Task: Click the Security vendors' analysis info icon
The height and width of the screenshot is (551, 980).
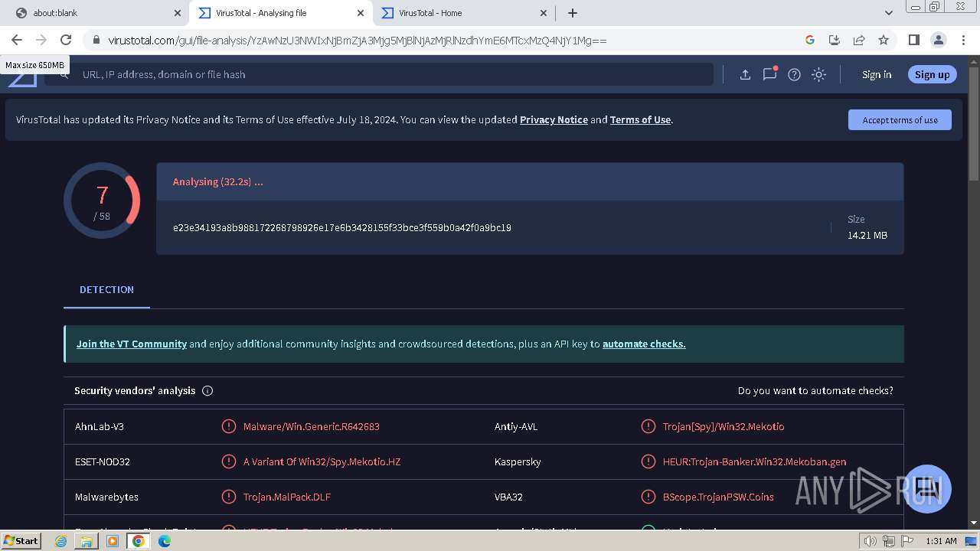Action: (x=207, y=390)
